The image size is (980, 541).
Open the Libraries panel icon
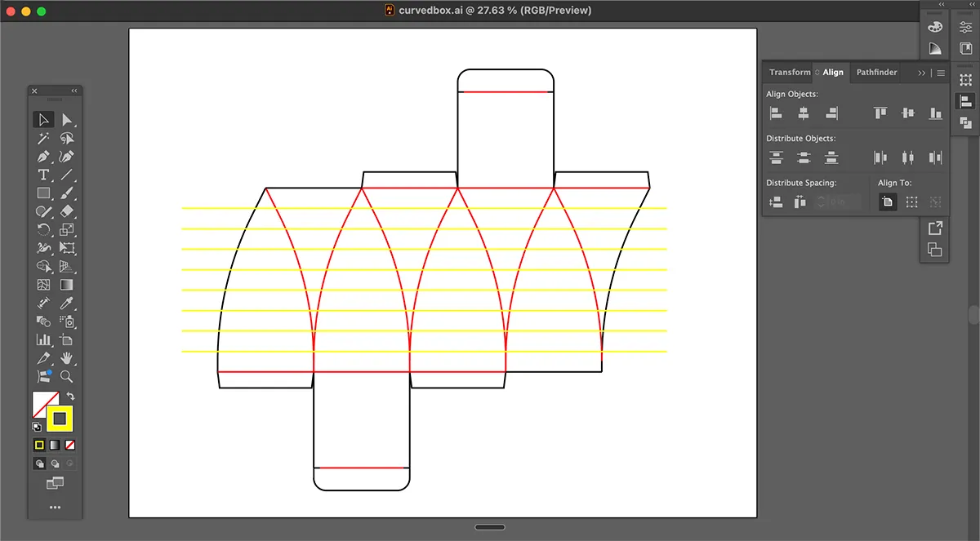[x=965, y=48]
